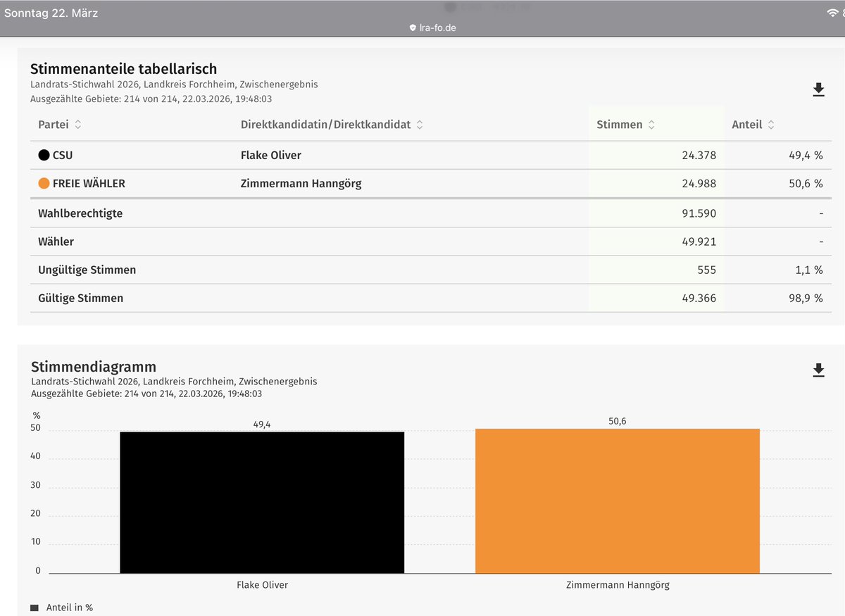Click the 'Wahlberechtigte' row label
The width and height of the screenshot is (845, 616).
pyautogui.click(x=80, y=213)
